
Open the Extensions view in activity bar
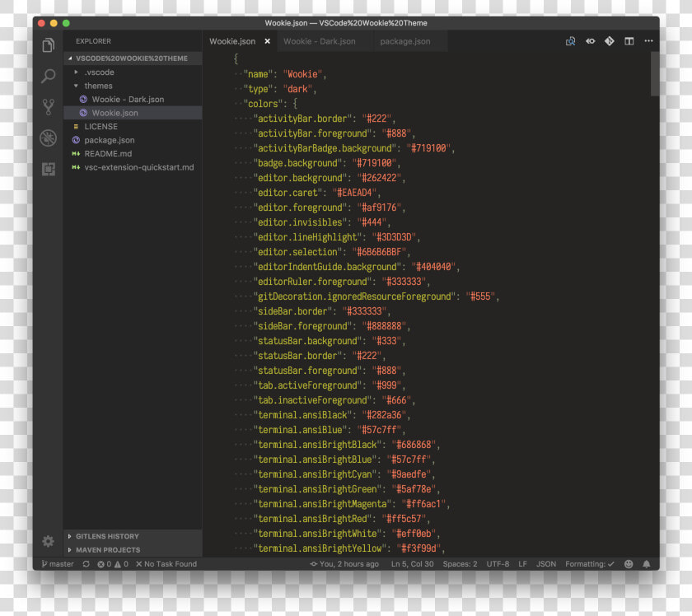(x=48, y=169)
